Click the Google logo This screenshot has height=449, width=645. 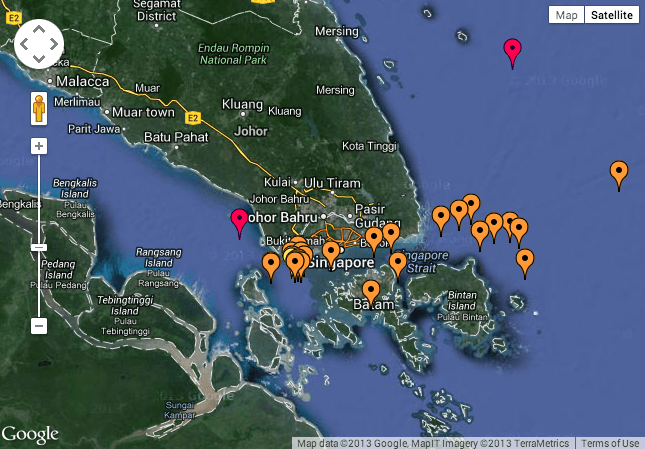(x=30, y=434)
